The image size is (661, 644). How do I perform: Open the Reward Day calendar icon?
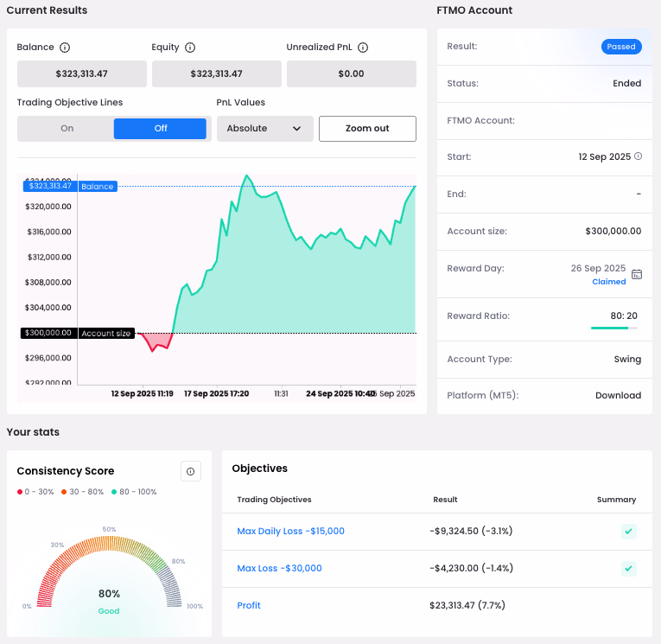click(637, 274)
